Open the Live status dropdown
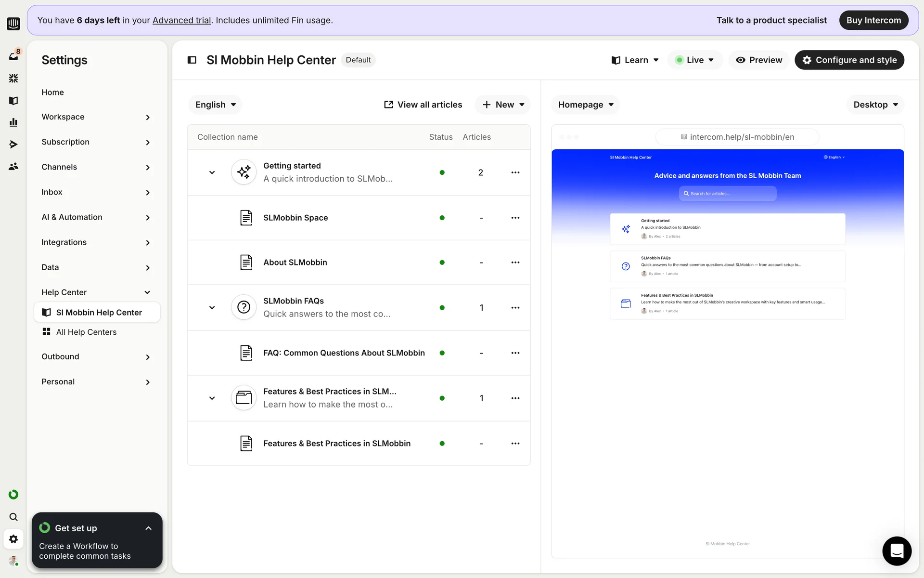 coord(694,60)
